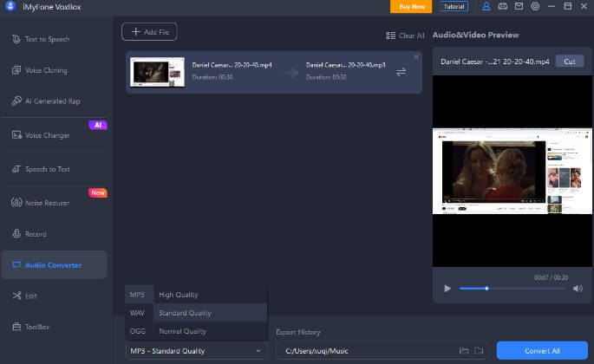The image size is (594, 364).
Task: Click the Discord community icon
Action: pos(502,6)
